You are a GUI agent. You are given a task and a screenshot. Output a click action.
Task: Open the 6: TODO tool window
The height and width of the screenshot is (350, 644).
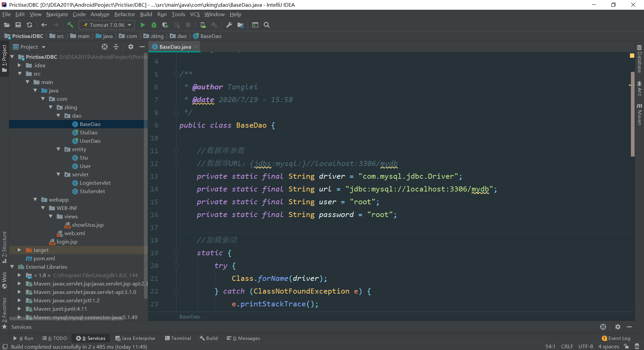(55, 338)
